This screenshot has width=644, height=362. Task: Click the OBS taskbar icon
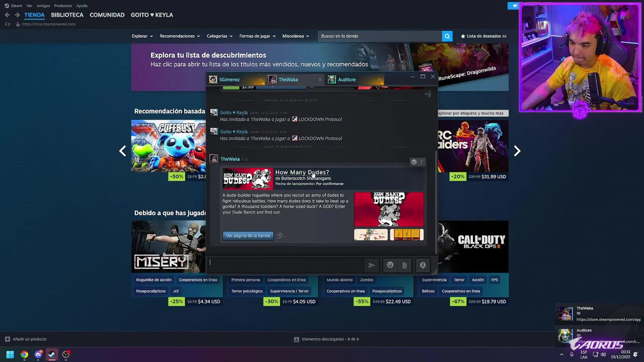(x=66, y=354)
